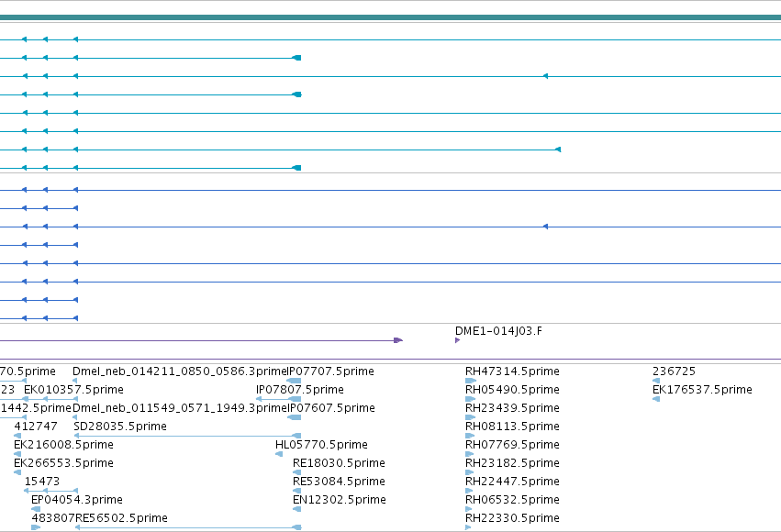
Task: Click the dark teal scaffold bar at top
Action: point(391,17)
